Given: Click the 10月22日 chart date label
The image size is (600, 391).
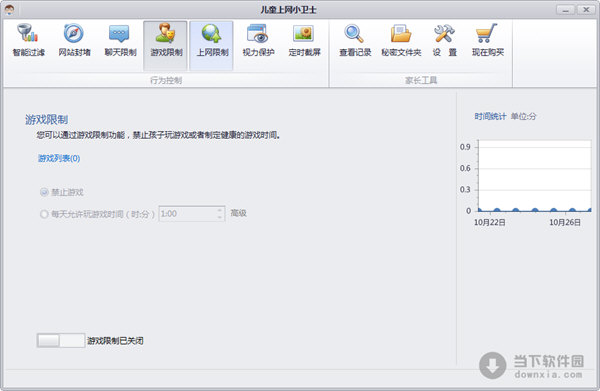Looking at the screenshot, I should coord(490,222).
